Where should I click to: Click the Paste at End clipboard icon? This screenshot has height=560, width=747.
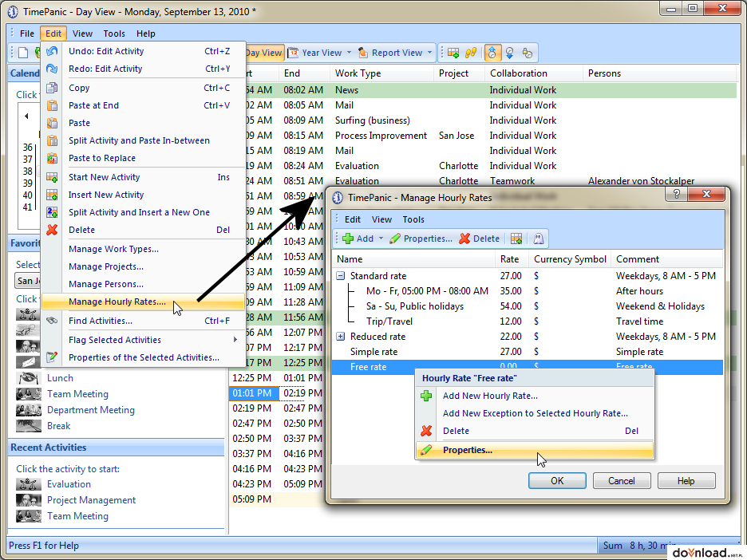click(52, 105)
